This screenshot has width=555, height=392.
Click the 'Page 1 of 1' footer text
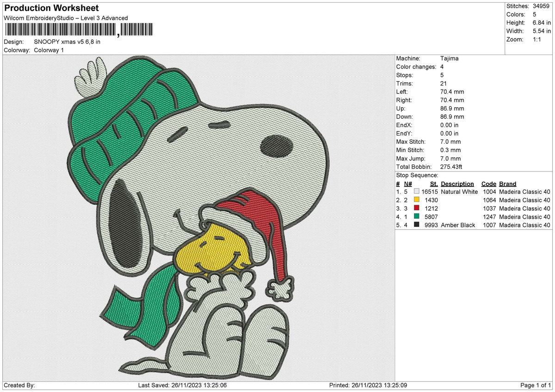point(536,386)
